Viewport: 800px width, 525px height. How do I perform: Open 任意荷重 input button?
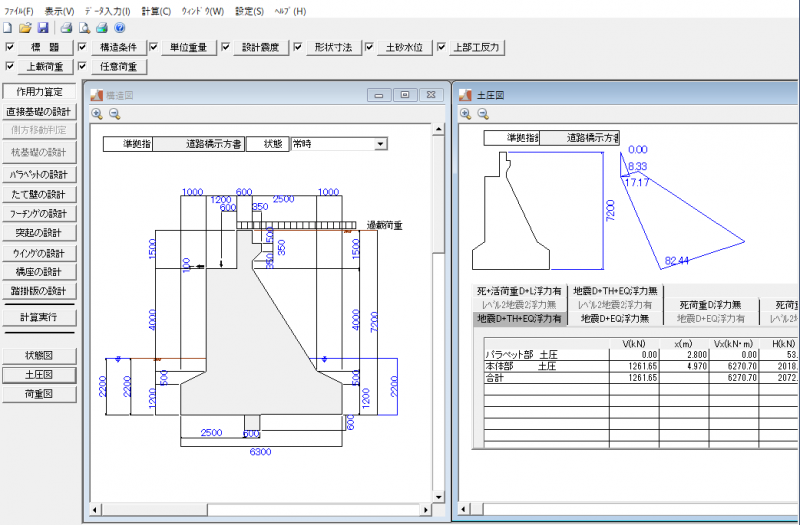point(118,67)
